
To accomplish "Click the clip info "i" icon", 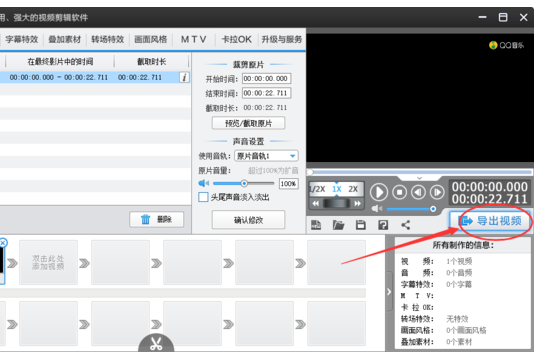I will 185,77.
